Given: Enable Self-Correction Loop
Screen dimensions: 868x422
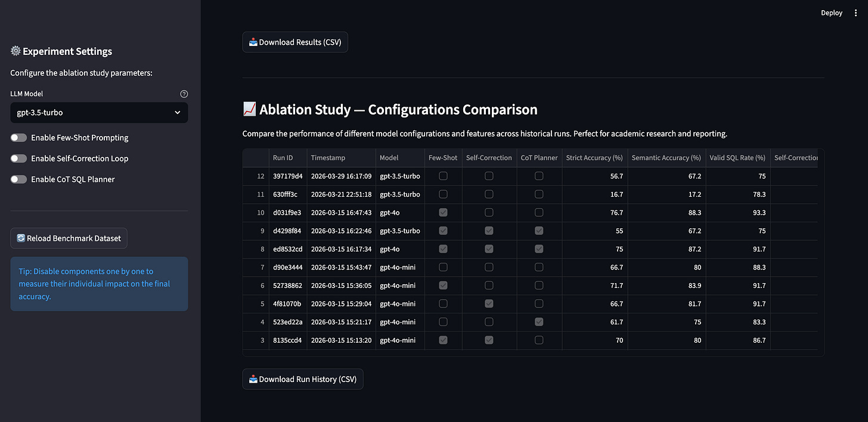Looking at the screenshot, I should pyautogui.click(x=18, y=158).
